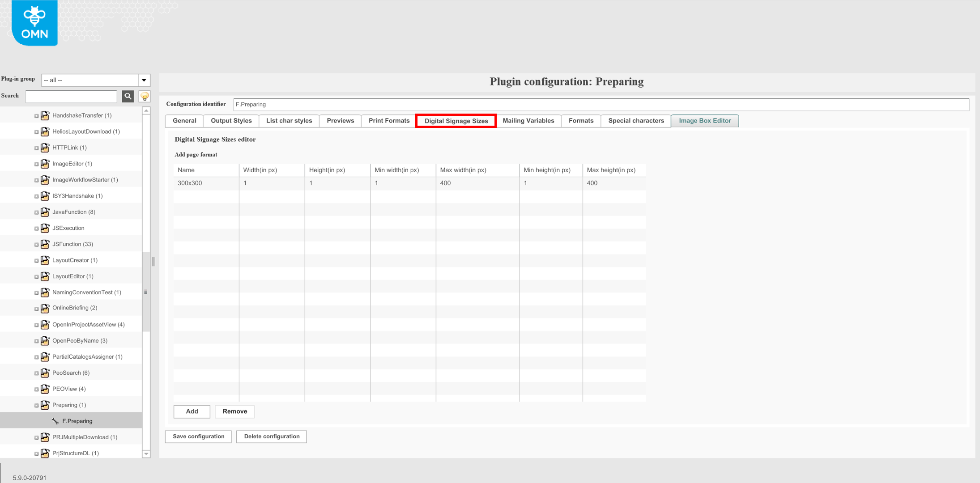Click the plugin icon beside JSFunction

(45, 244)
